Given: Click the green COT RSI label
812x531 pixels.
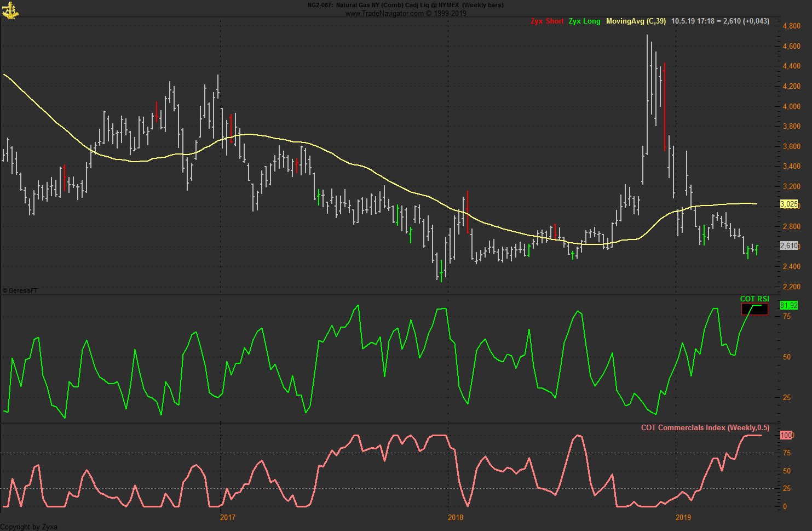Looking at the screenshot, I should (754, 299).
